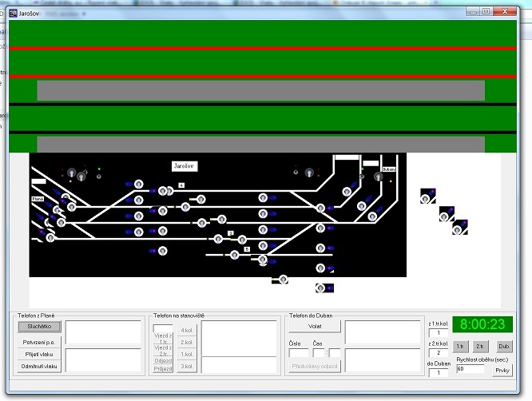Click the Prvky button
The image size is (532, 401).
(502, 370)
